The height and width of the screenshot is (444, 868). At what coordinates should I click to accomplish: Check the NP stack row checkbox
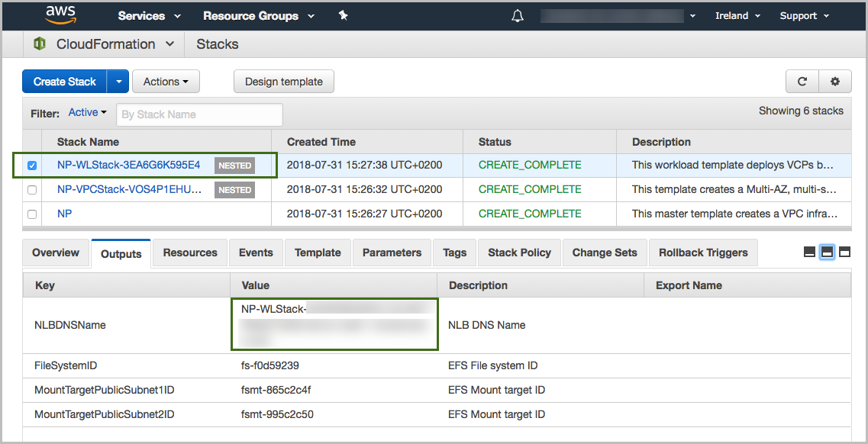[32, 214]
